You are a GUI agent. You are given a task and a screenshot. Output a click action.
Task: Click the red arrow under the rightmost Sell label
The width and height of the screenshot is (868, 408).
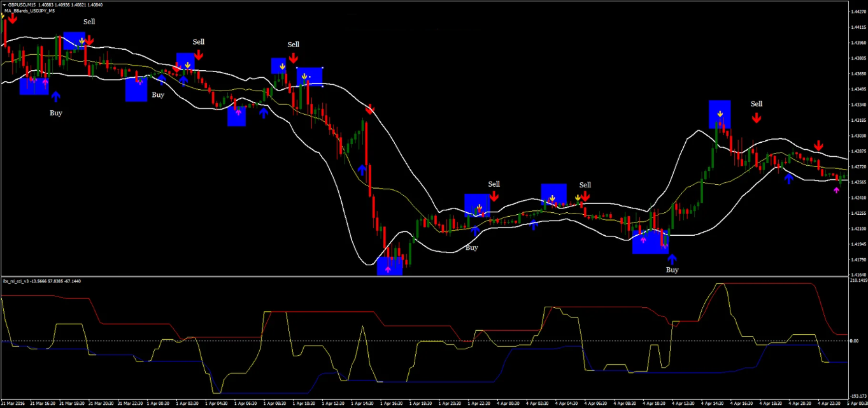point(756,118)
